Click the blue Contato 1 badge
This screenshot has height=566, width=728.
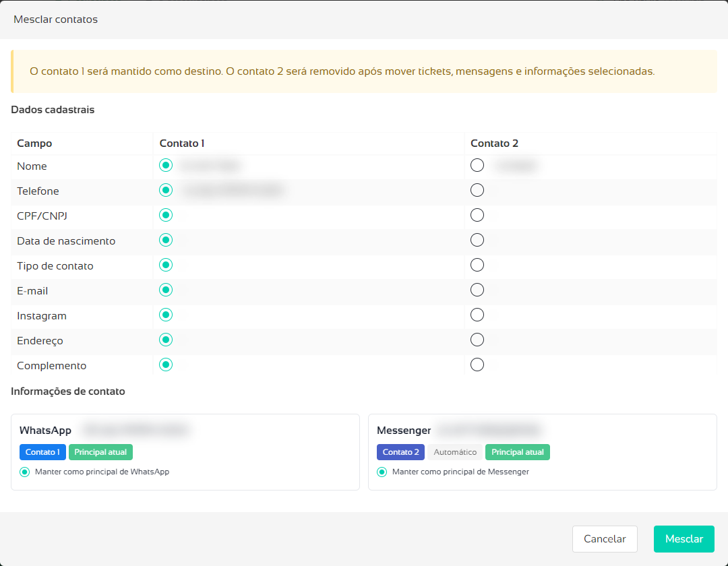coord(42,452)
